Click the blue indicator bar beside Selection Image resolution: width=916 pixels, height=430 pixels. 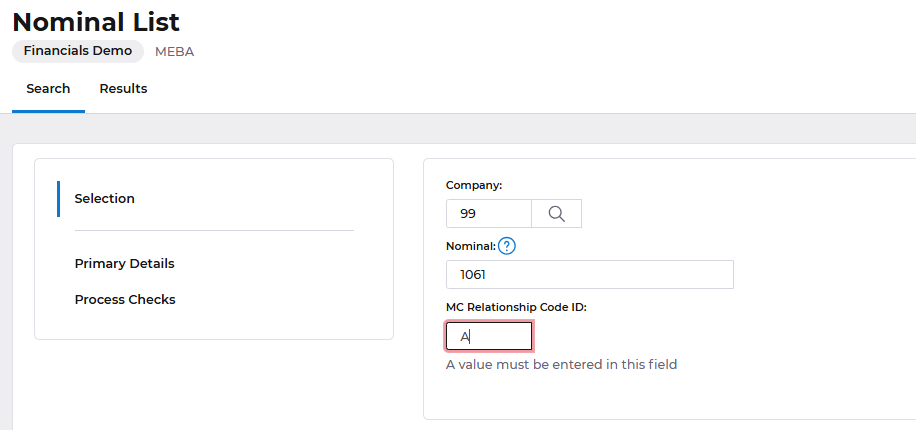[x=58, y=199]
